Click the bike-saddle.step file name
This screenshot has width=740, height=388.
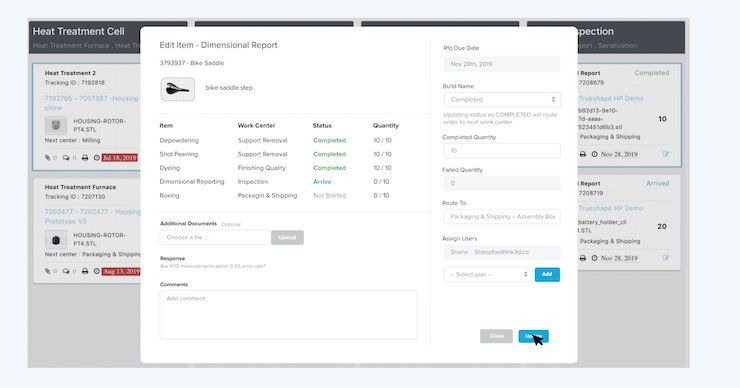pyautogui.click(x=229, y=88)
